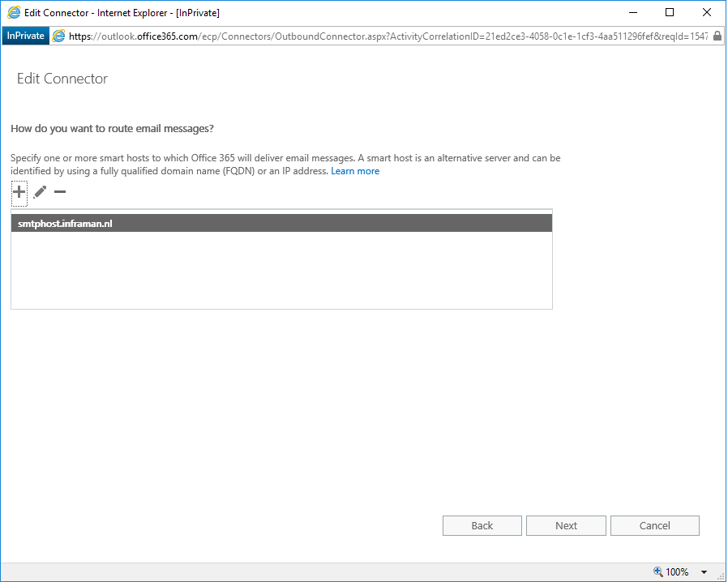Click the zoom magnifier showing 100%
The image size is (728, 582).
tap(659, 571)
